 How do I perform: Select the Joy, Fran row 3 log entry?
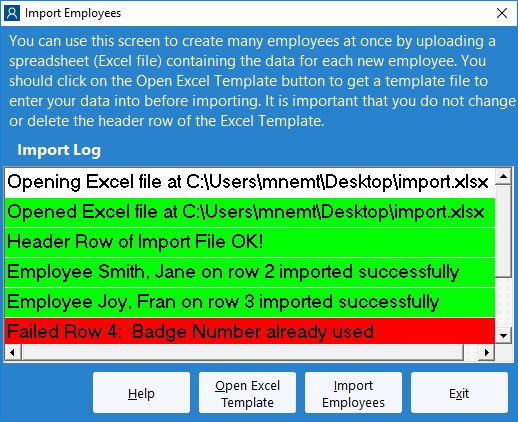250,302
